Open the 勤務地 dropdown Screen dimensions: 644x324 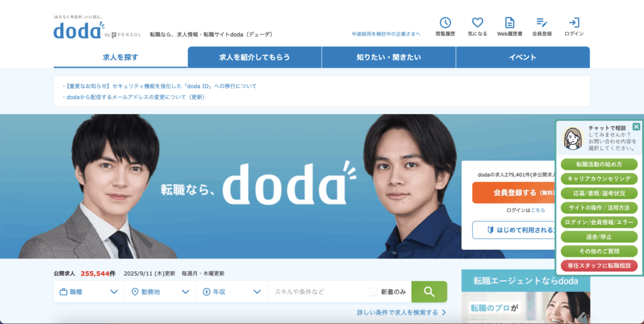(x=160, y=292)
